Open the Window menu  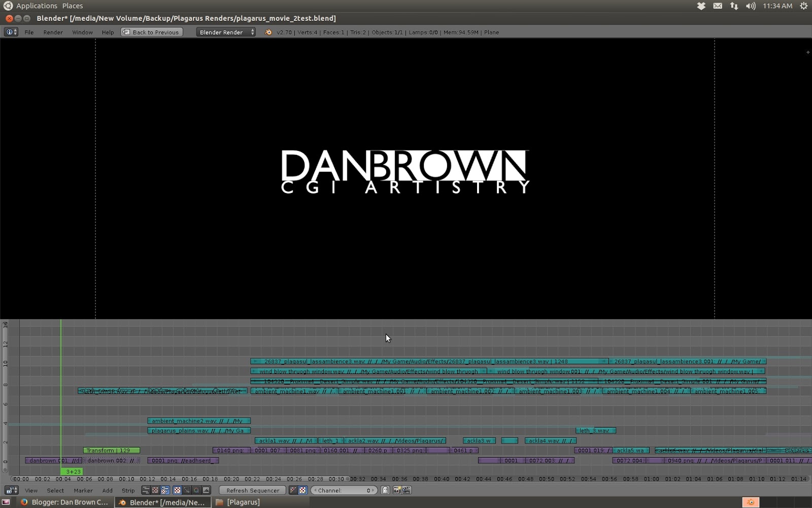point(82,32)
